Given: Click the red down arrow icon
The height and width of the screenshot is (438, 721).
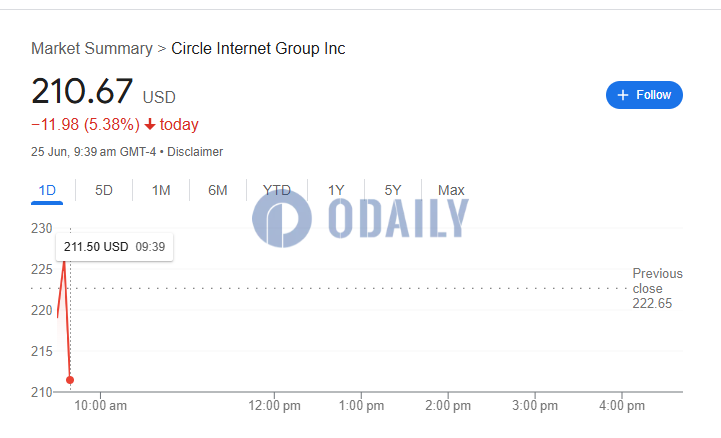Looking at the screenshot, I should (150, 124).
